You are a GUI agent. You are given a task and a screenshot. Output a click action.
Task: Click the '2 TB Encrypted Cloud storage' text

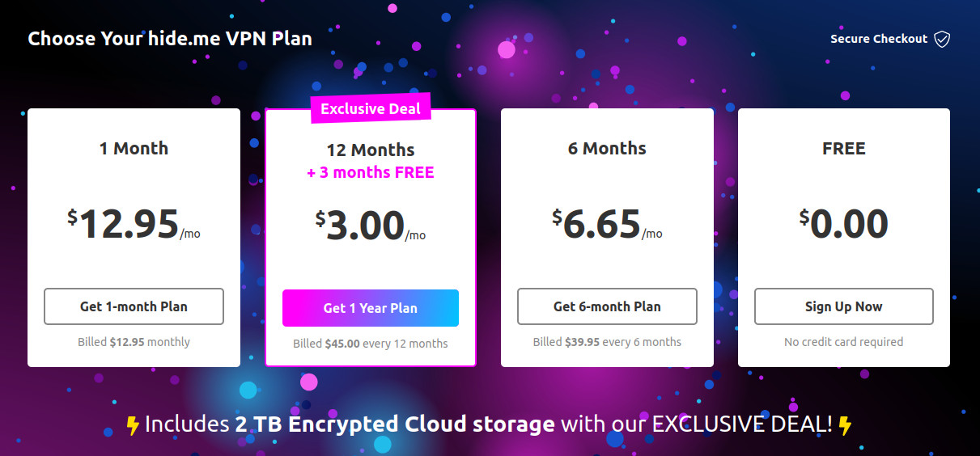(393, 424)
